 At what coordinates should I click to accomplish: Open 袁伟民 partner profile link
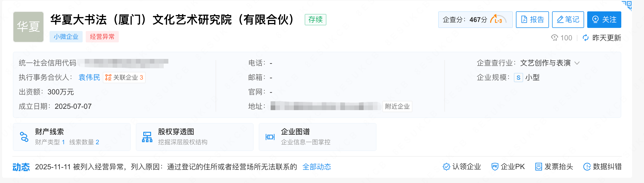pos(89,78)
